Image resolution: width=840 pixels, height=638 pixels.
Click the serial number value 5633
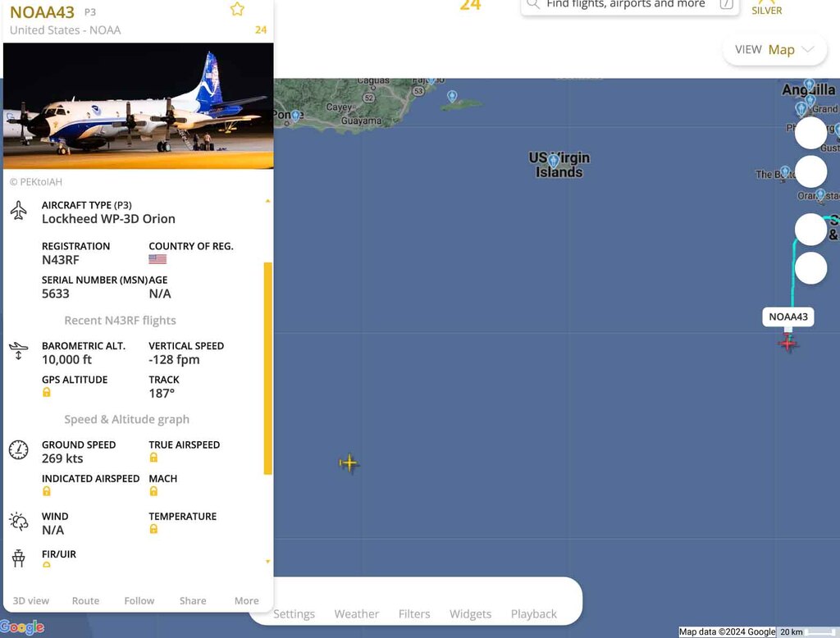[56, 294]
